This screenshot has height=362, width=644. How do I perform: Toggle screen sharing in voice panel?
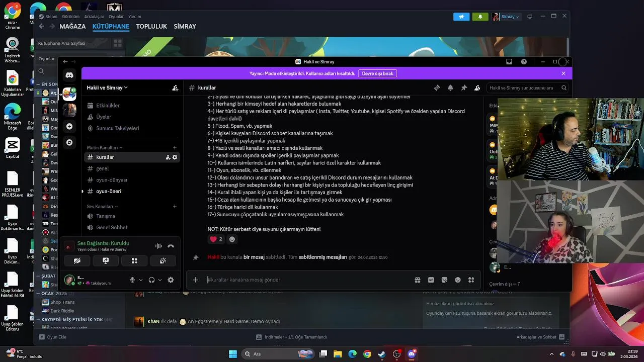106,261
